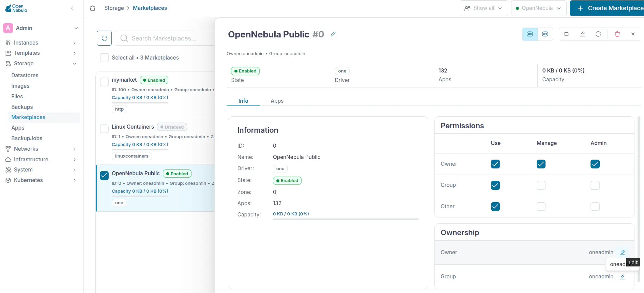The height and width of the screenshot is (293, 644).
Task: Click the Templates sidebar icon
Action: coord(8,53)
